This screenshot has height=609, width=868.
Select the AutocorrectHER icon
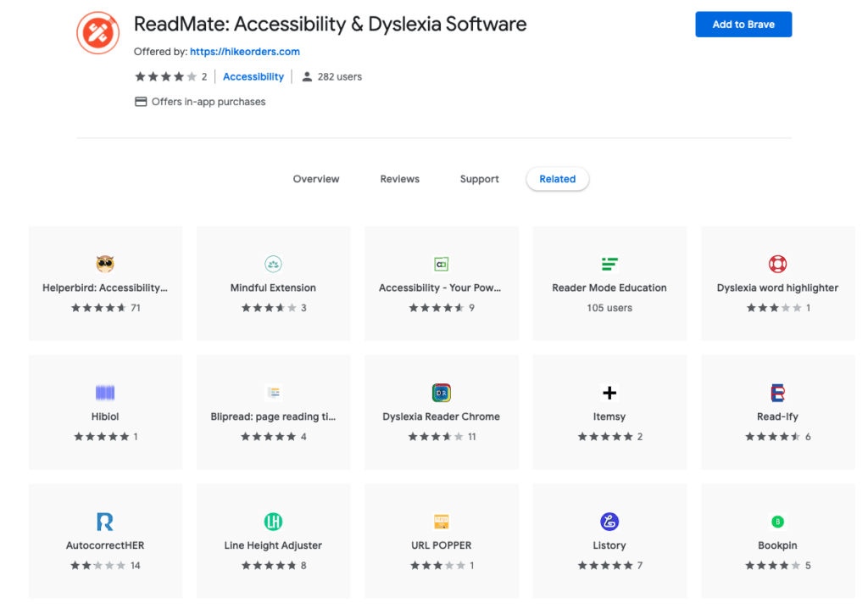(x=104, y=521)
